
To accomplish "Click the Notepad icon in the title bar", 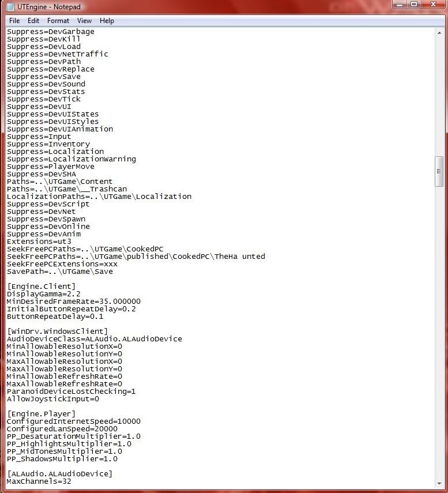I will [x=10, y=6].
